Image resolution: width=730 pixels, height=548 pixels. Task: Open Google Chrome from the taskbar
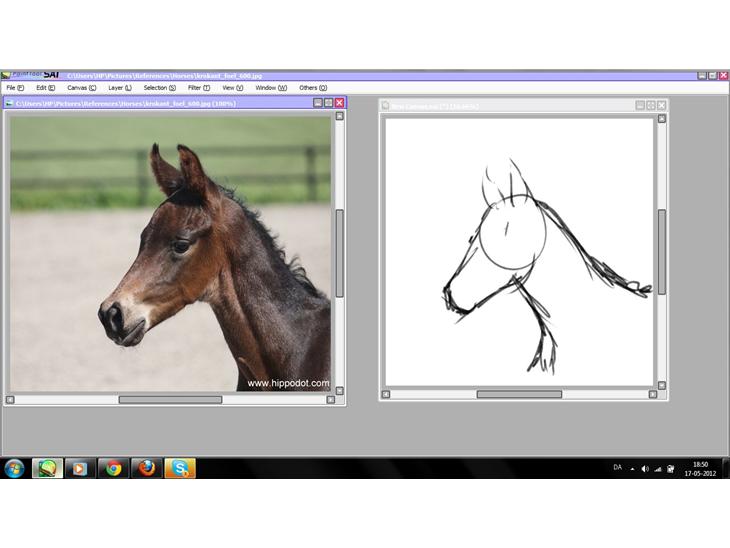pos(113,468)
